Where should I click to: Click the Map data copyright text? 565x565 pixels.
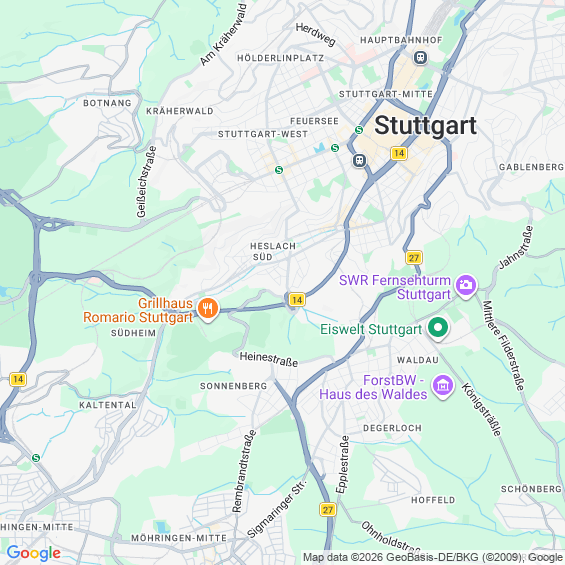(x=433, y=557)
